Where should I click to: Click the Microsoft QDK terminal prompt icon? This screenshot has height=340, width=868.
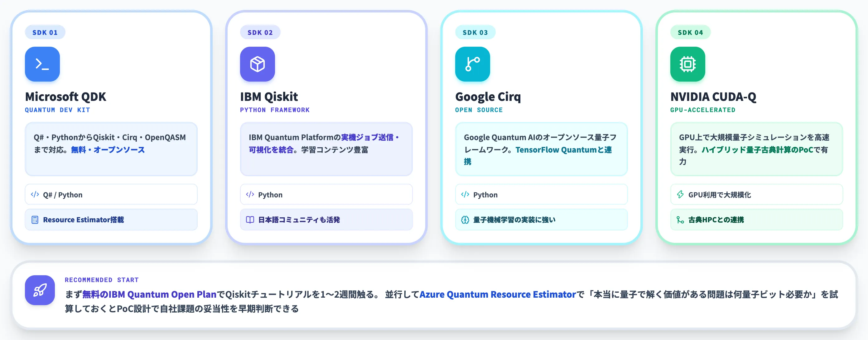42,64
